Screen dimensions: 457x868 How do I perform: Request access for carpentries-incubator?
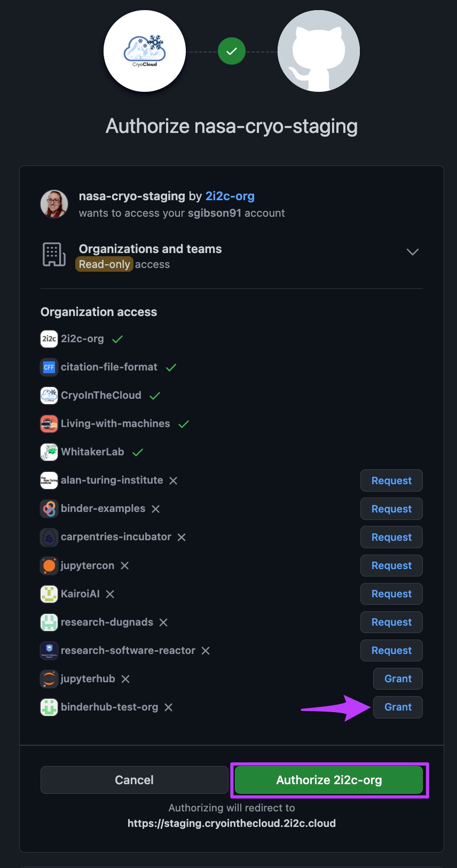point(391,537)
